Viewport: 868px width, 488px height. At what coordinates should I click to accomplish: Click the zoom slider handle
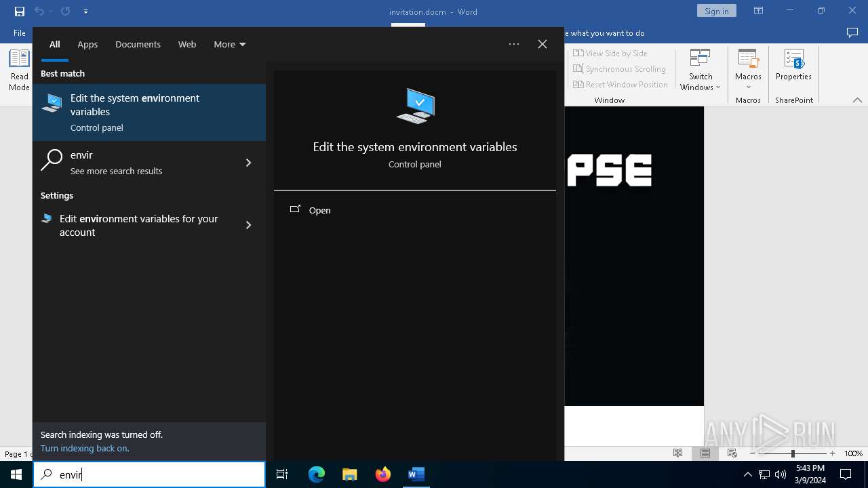[x=793, y=453]
